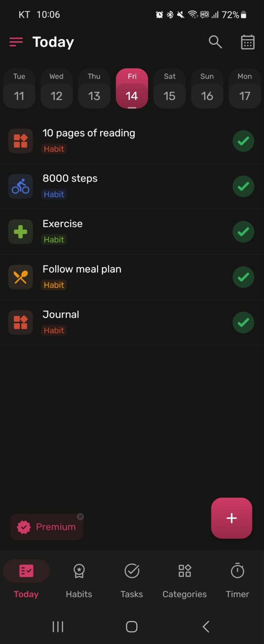Tap the Follow meal plan utensils icon
Image resolution: width=264 pixels, height=644 pixels.
pyautogui.click(x=20, y=277)
